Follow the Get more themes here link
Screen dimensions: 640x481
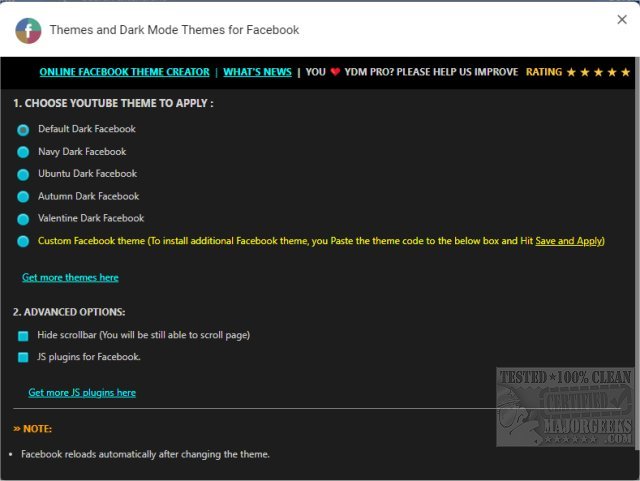pyautogui.click(x=70, y=278)
